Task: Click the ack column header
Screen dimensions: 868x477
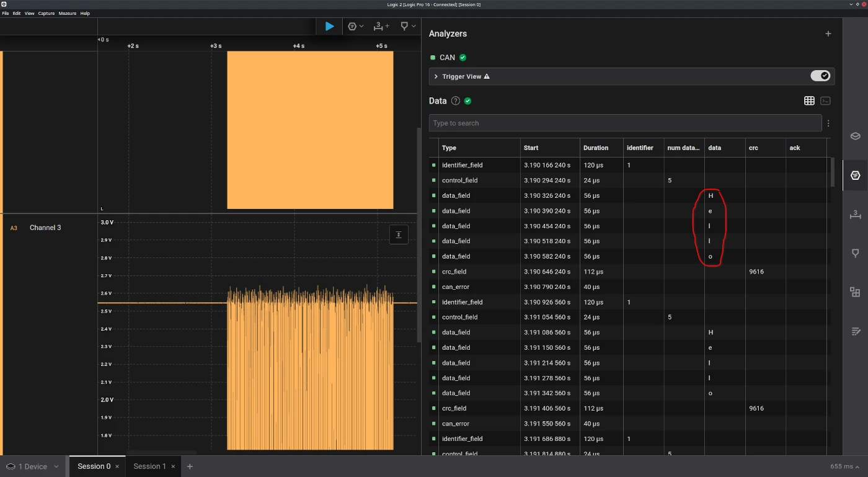Action: (x=806, y=148)
